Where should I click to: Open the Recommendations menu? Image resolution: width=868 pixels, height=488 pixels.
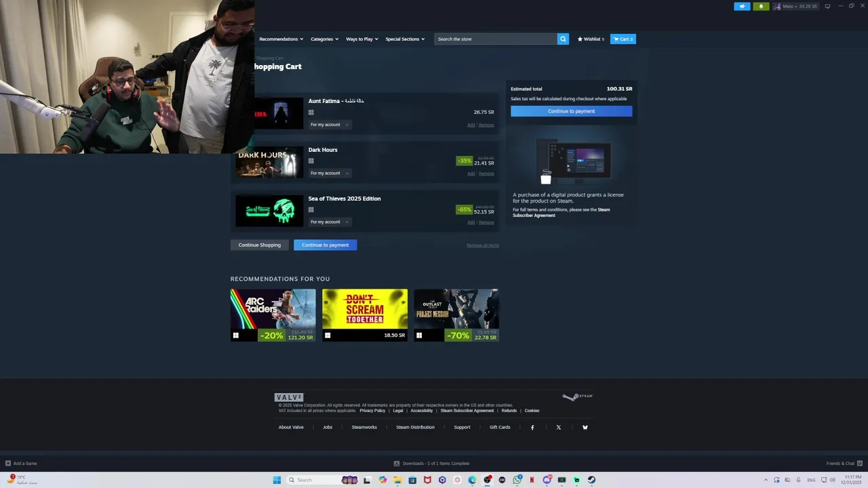click(281, 39)
